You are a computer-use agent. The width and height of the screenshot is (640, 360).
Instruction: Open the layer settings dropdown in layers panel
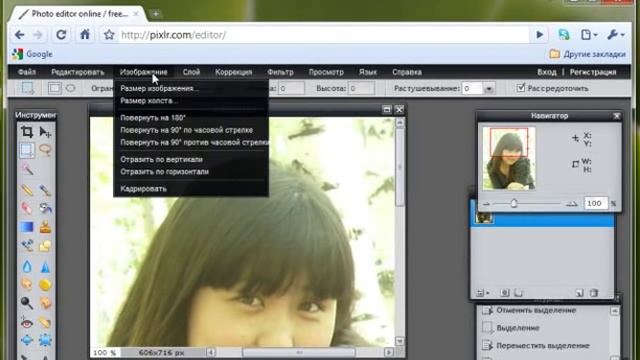(483, 293)
